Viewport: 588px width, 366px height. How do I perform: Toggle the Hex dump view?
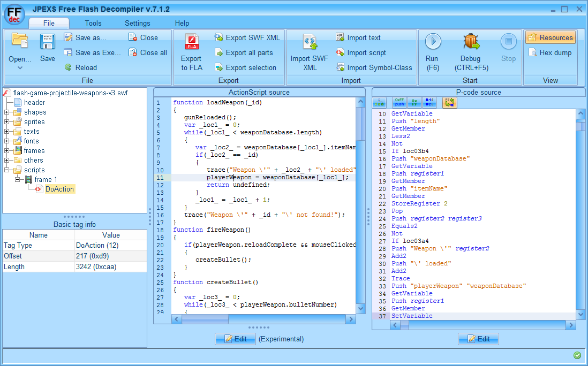coord(551,52)
